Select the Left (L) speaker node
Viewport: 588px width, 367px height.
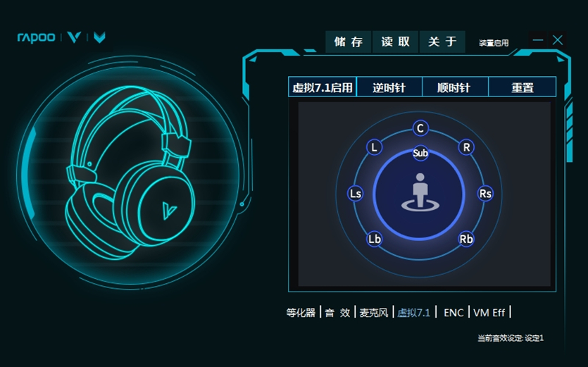pos(374,147)
